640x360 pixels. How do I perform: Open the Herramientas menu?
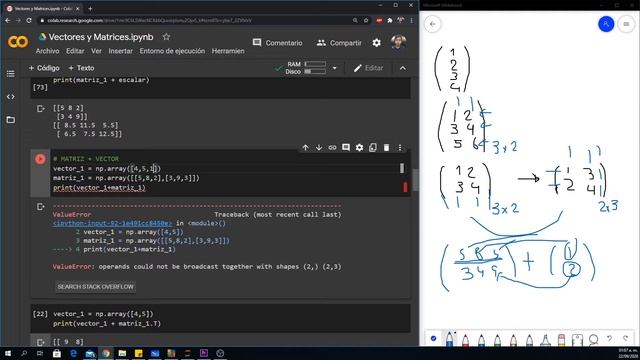[228, 51]
